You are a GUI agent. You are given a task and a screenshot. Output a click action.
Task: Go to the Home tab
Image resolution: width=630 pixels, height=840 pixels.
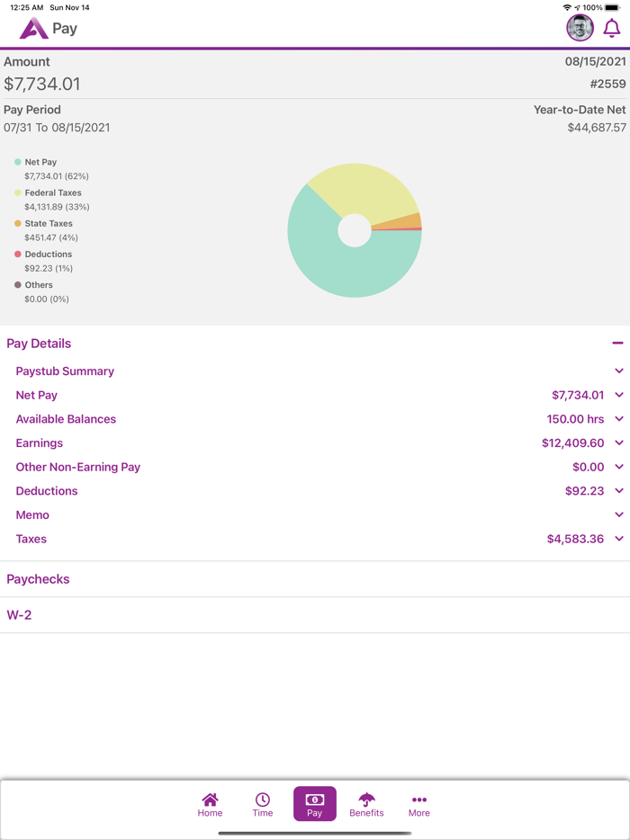tap(210, 805)
